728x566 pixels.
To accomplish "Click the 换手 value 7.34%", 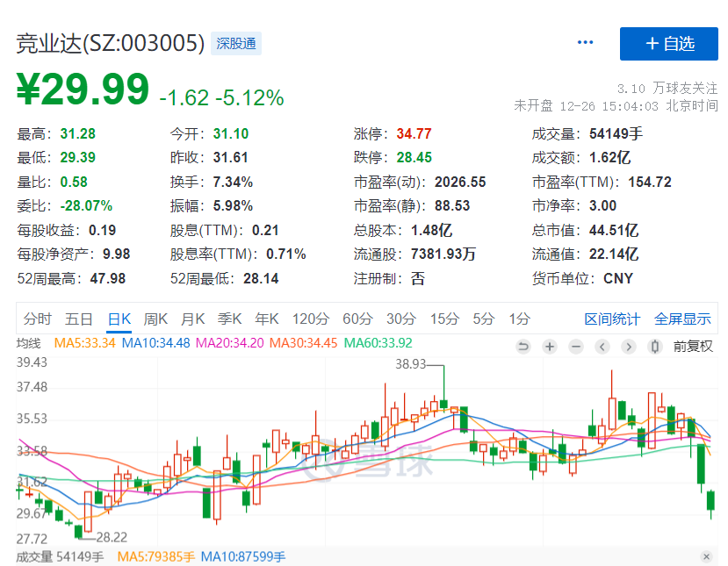I will [x=233, y=182].
